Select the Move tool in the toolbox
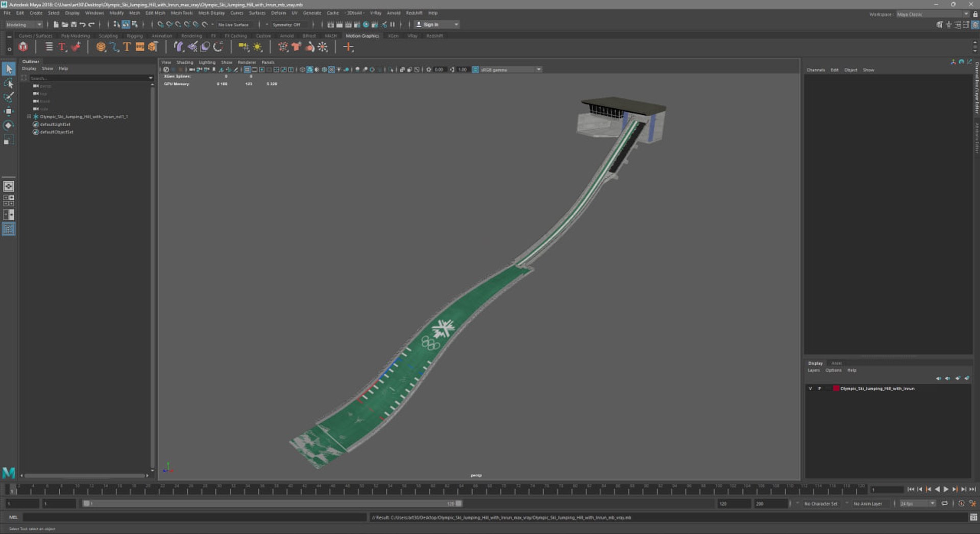 pyautogui.click(x=9, y=111)
